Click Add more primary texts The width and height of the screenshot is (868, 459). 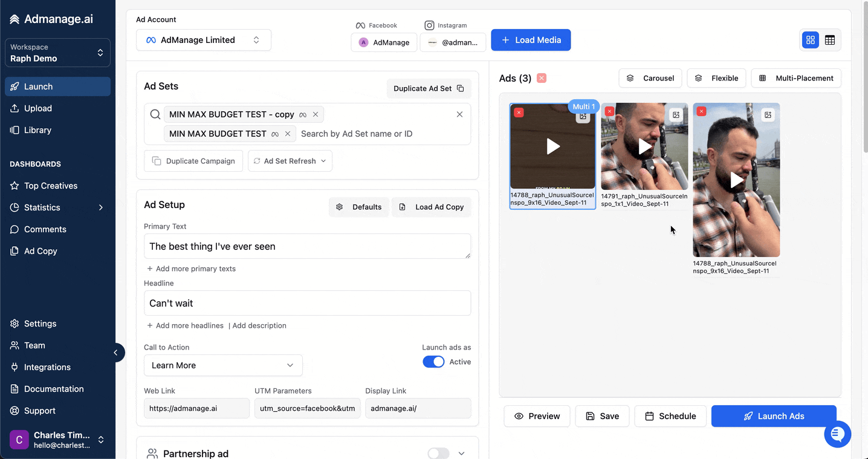[191, 269]
